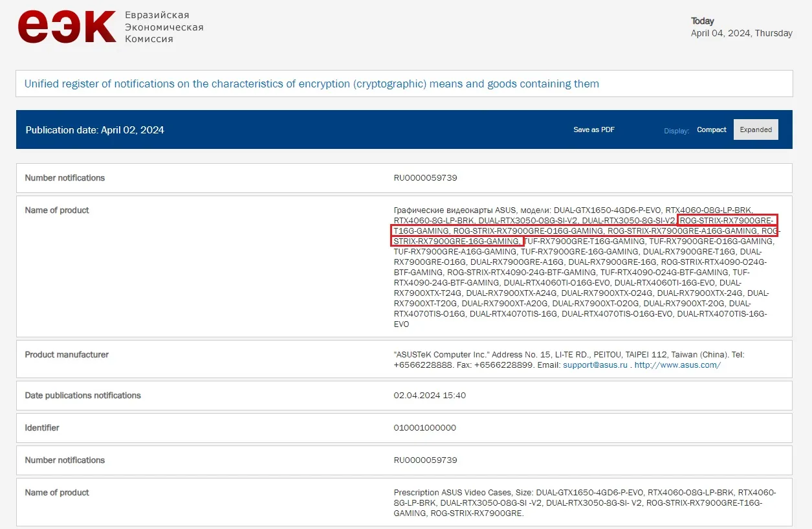Select the 02.04.2024 15:40 publication timestamp

(430, 396)
